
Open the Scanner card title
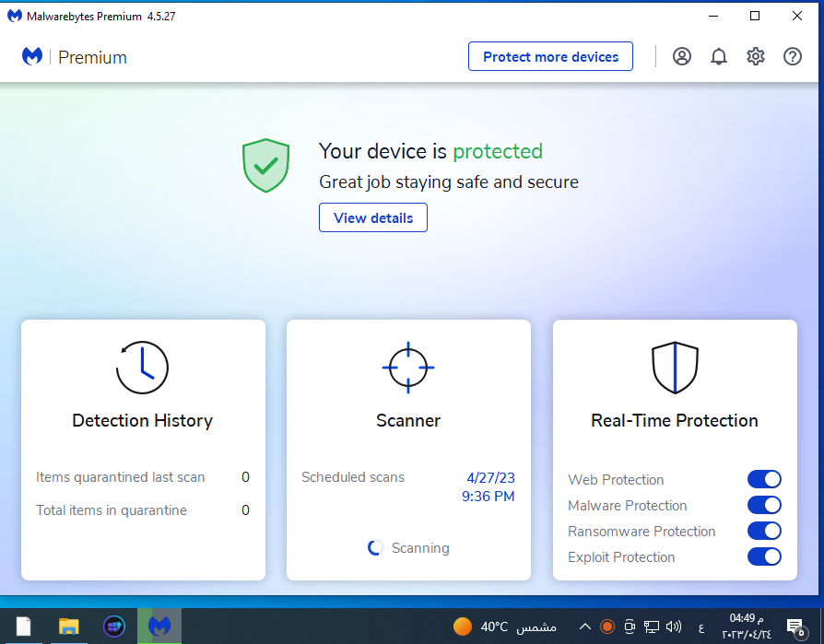[x=408, y=420]
